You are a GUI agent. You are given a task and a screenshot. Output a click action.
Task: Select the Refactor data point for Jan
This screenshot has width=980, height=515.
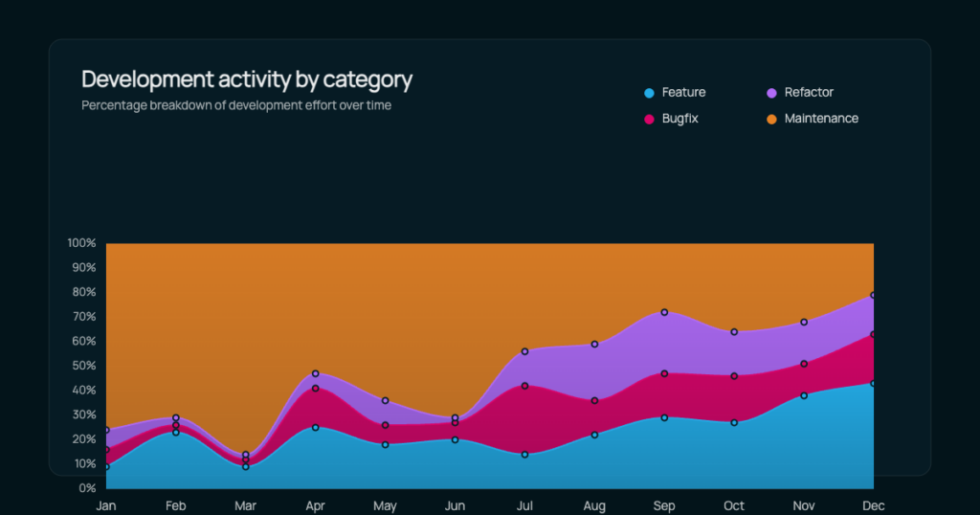(106, 430)
